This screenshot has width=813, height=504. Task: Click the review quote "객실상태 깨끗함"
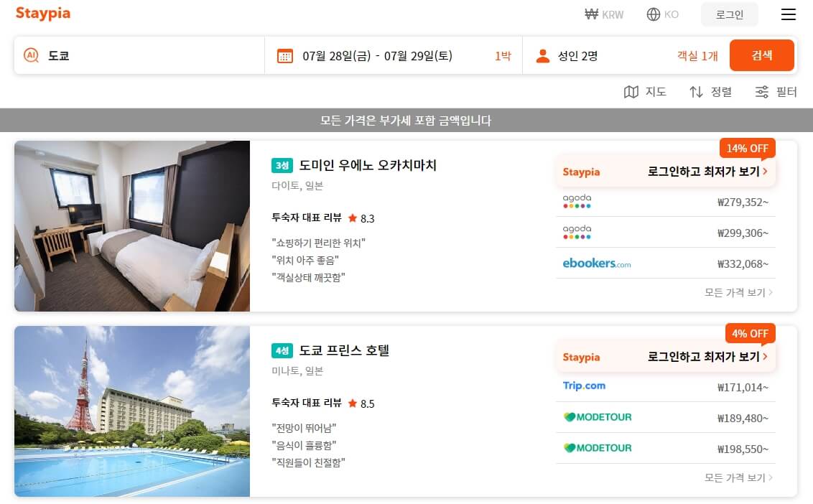[x=309, y=277]
